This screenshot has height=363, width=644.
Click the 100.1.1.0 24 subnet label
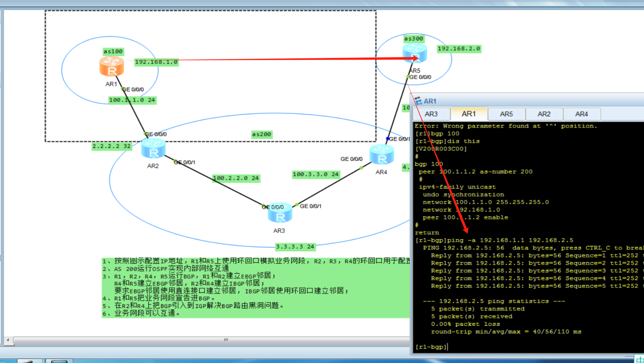132,100
